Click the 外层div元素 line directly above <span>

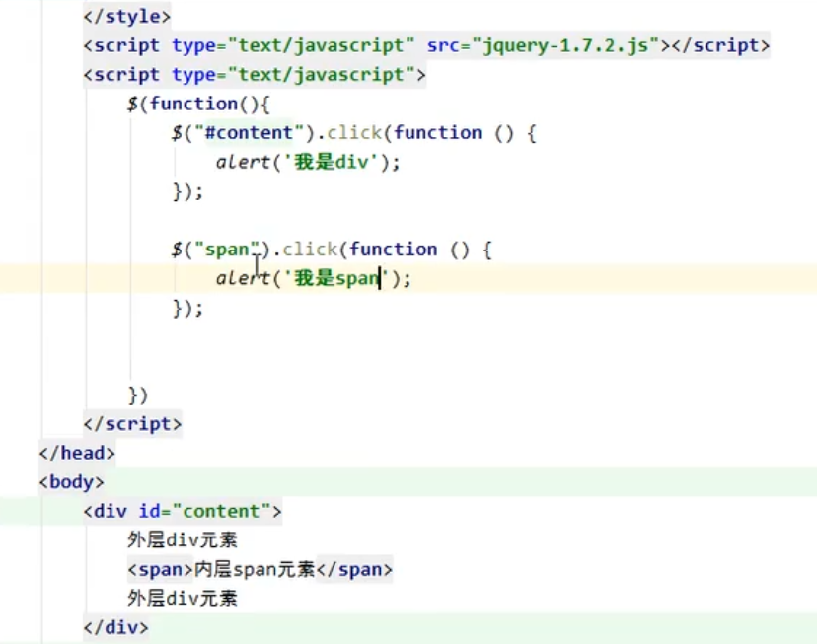(x=183, y=540)
